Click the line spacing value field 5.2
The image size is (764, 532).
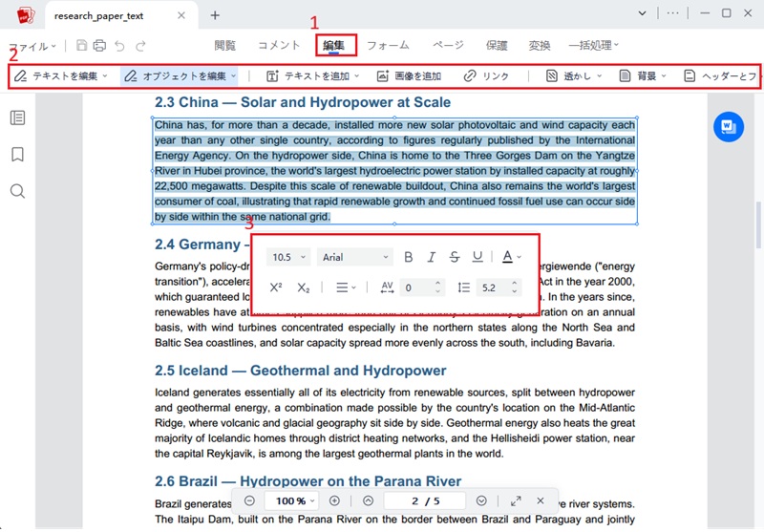point(493,287)
